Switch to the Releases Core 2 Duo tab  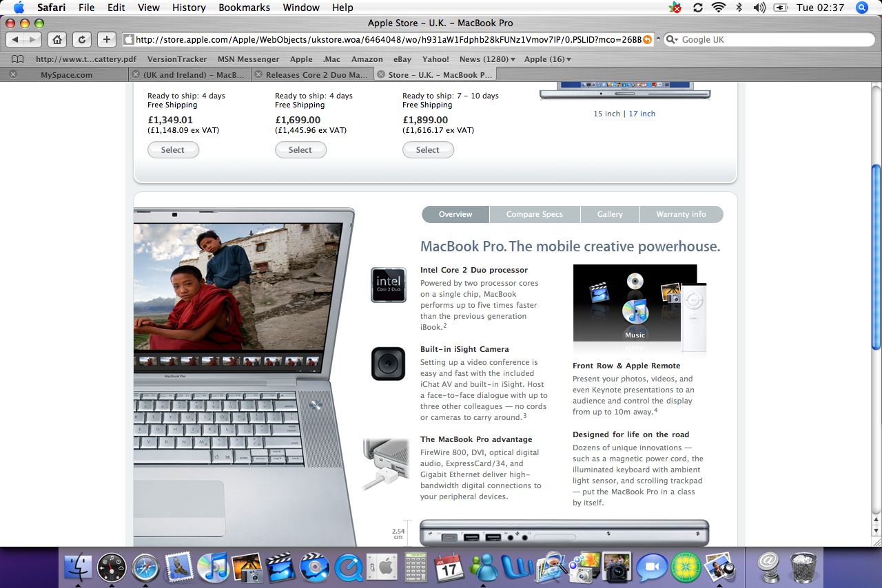pyautogui.click(x=312, y=74)
